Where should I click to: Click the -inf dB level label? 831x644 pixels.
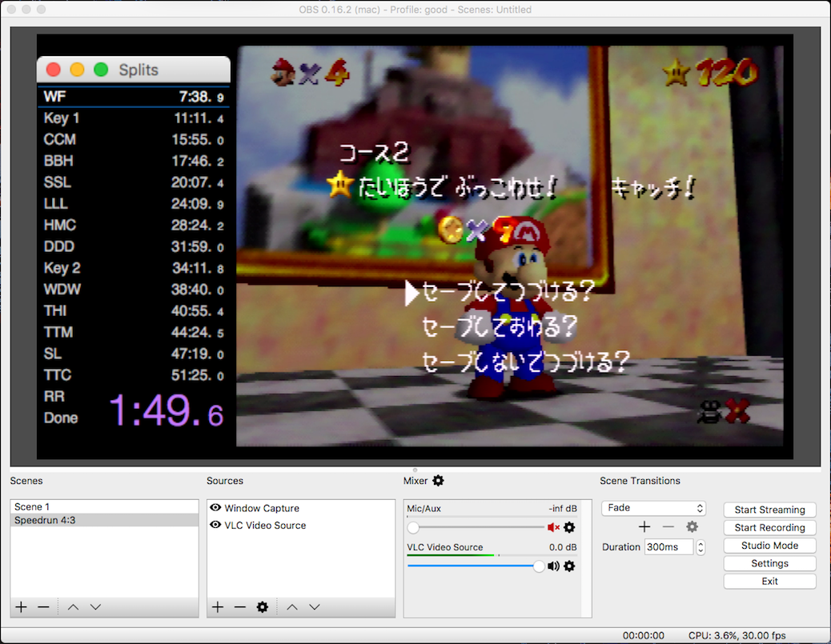[x=563, y=509]
